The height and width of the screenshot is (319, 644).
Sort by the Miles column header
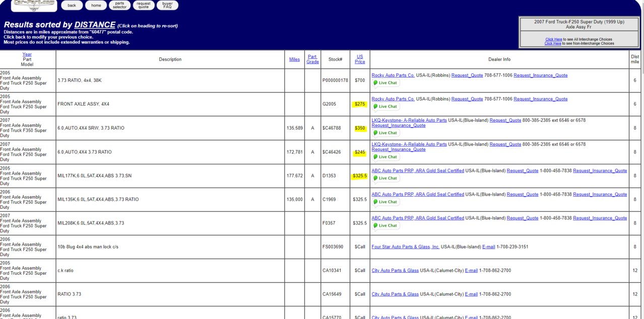(x=294, y=59)
